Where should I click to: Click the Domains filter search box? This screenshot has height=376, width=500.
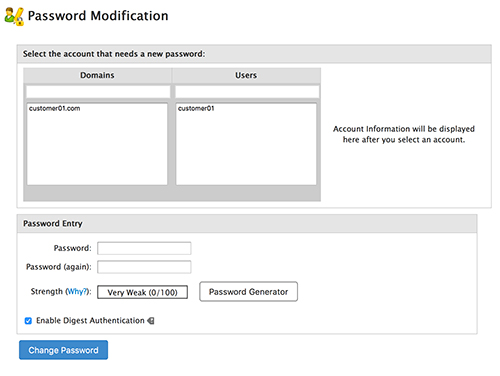[x=98, y=92]
